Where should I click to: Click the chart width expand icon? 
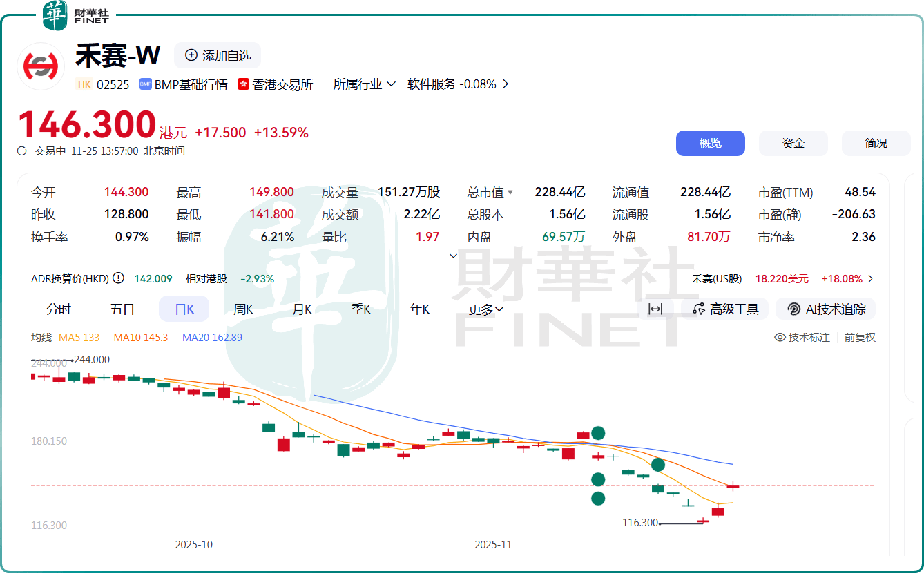(x=655, y=309)
